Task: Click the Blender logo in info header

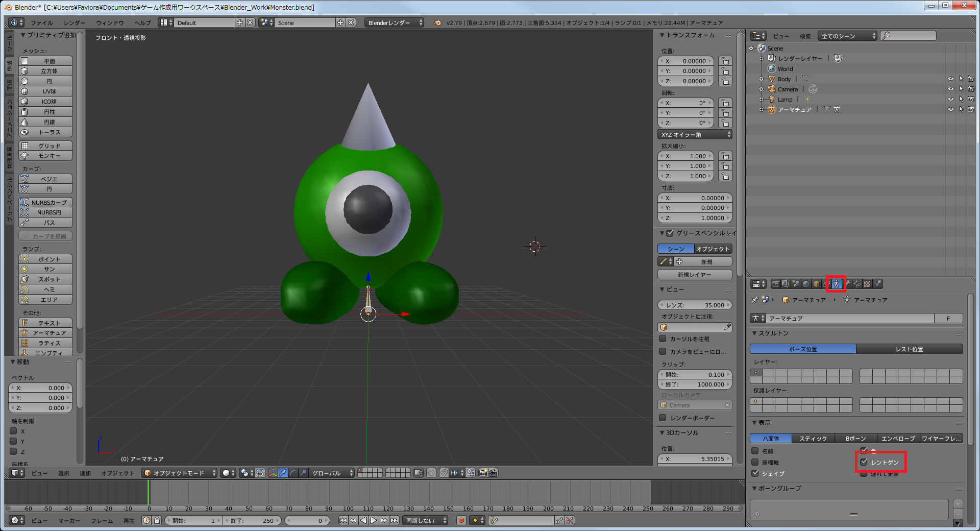Action: 437,23
